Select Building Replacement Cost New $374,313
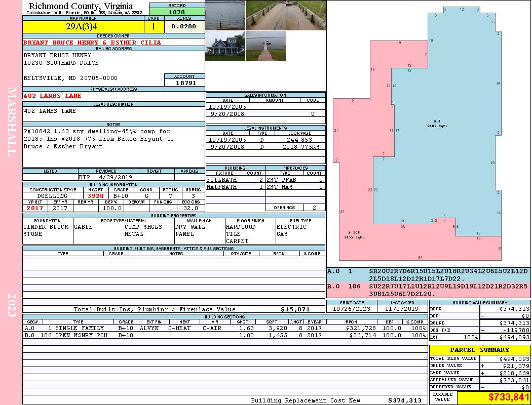The height and width of the screenshot is (405, 532). (405, 400)
